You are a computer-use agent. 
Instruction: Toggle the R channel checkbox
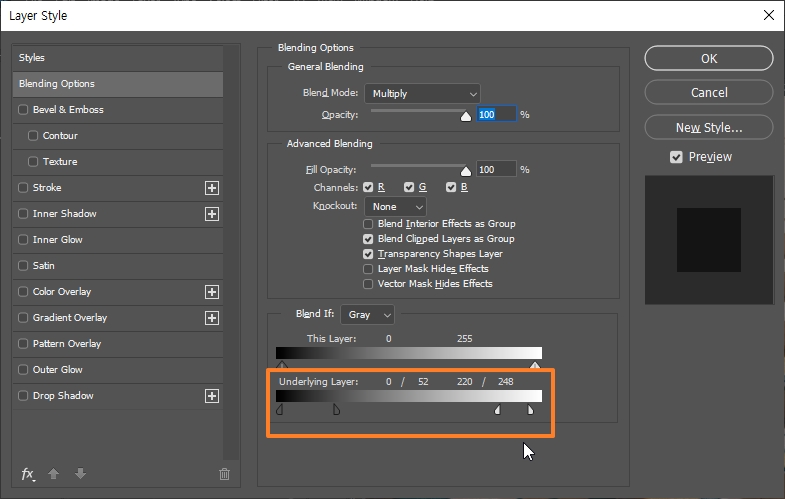[368, 187]
